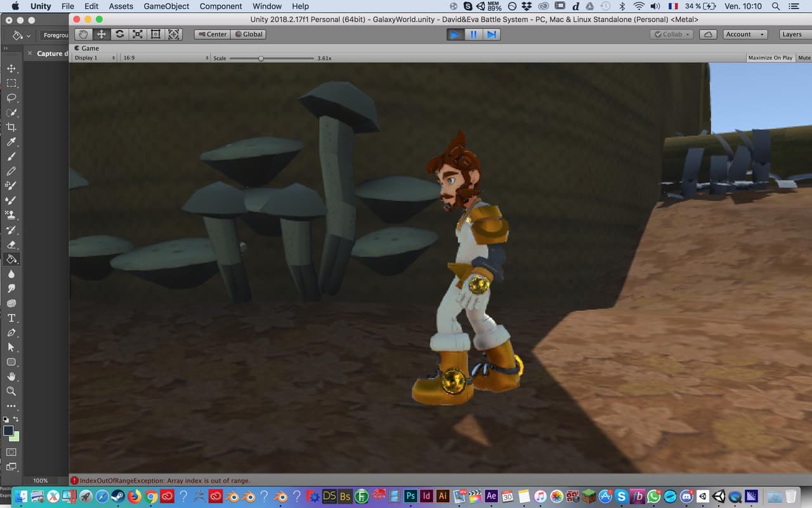
Task: Open the GameObject menu
Action: point(166,6)
